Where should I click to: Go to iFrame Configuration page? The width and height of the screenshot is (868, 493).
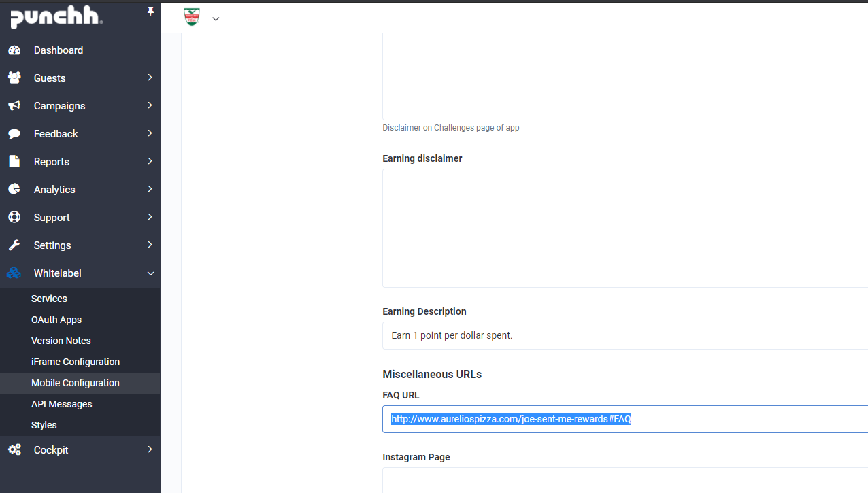pos(76,362)
